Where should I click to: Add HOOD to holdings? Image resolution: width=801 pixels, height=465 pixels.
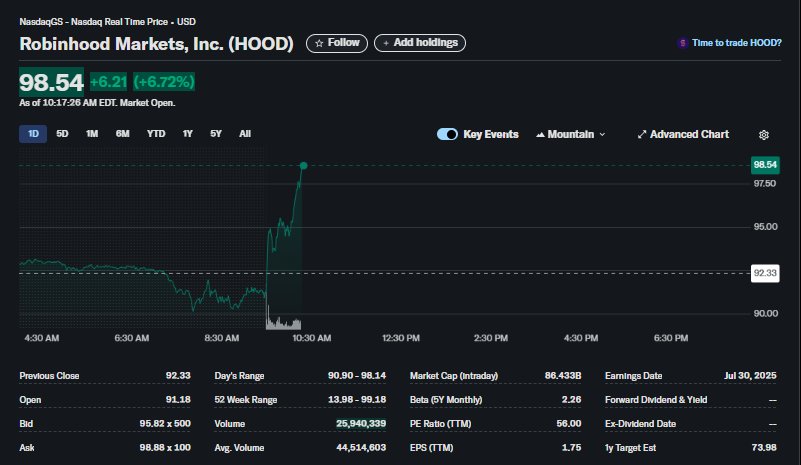coord(420,43)
